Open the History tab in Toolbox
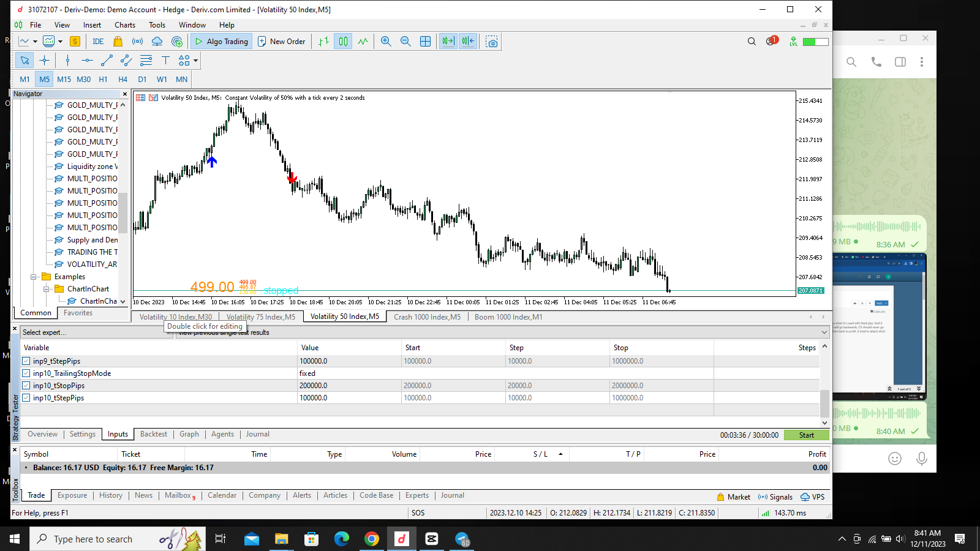This screenshot has width=980, height=551. click(111, 495)
